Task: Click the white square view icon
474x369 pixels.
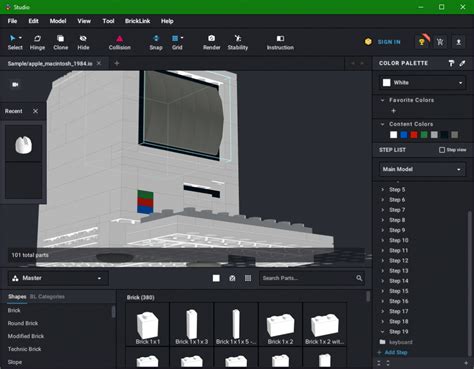Action: 216,278
